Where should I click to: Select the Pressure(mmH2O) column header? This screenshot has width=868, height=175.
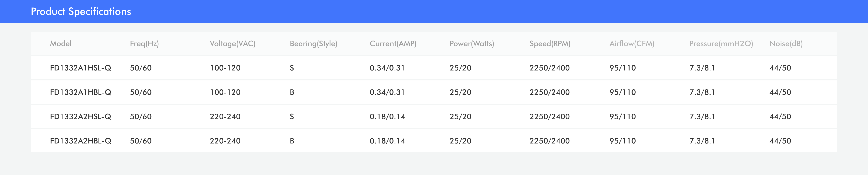coord(721,44)
